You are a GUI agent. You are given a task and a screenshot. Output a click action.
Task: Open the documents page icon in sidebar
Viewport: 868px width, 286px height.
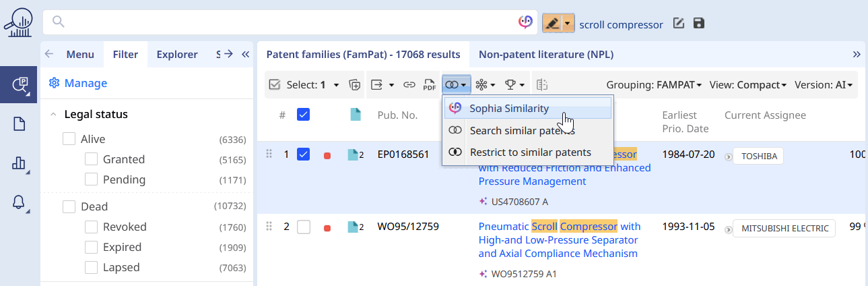click(x=19, y=124)
